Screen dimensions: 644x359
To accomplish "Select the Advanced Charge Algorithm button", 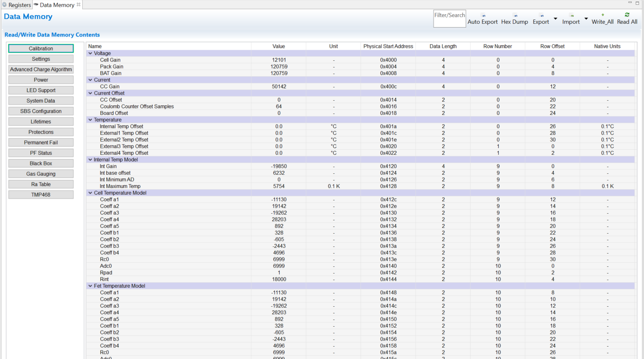I will coord(41,69).
